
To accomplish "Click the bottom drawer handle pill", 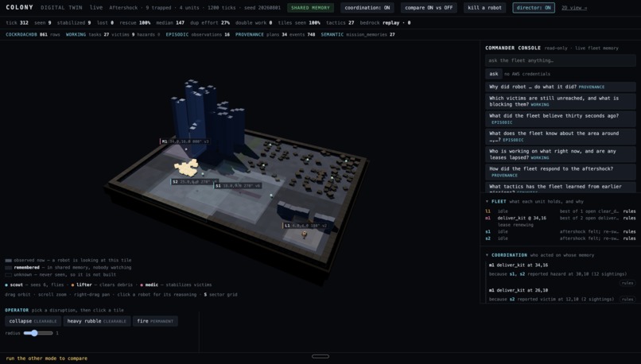I will (320, 356).
